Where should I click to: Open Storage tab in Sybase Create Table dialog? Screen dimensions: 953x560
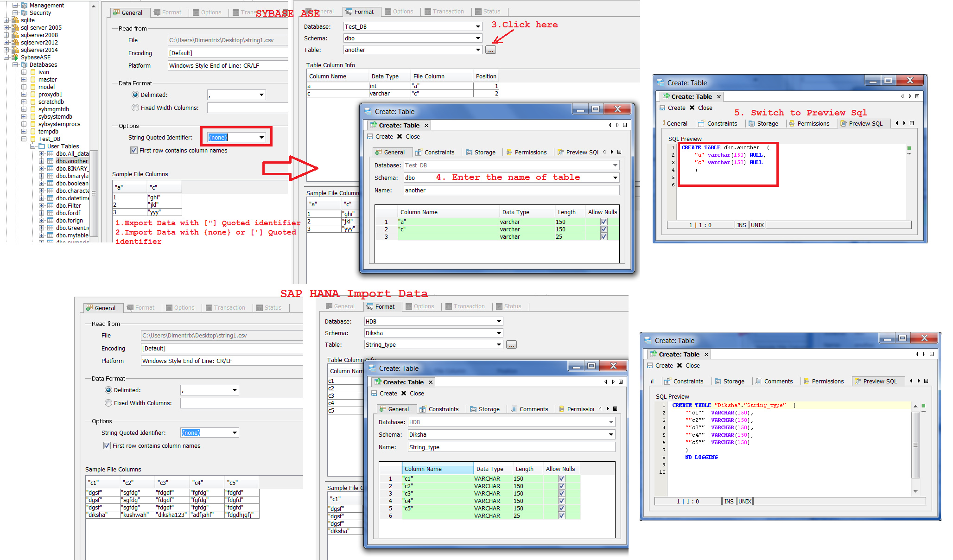click(481, 153)
